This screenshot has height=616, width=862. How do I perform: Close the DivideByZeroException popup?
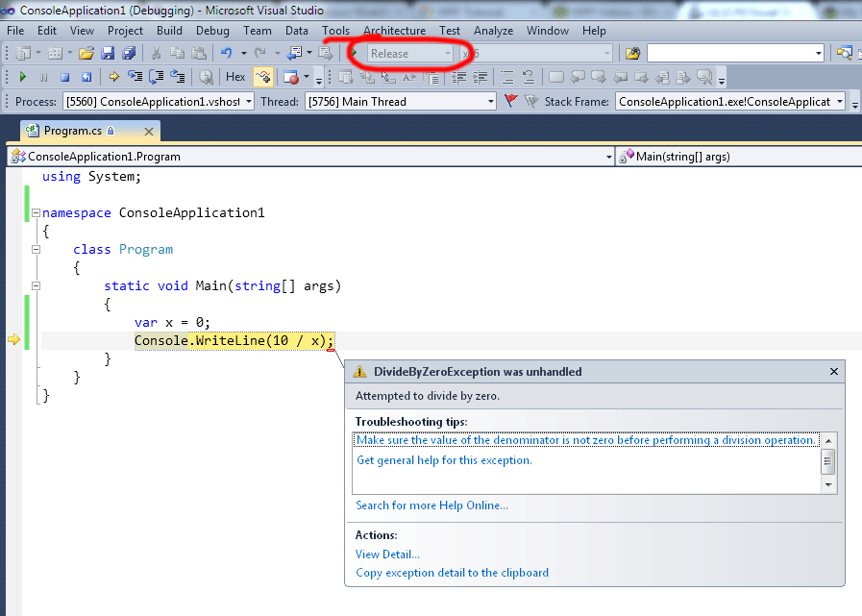pyautogui.click(x=833, y=372)
